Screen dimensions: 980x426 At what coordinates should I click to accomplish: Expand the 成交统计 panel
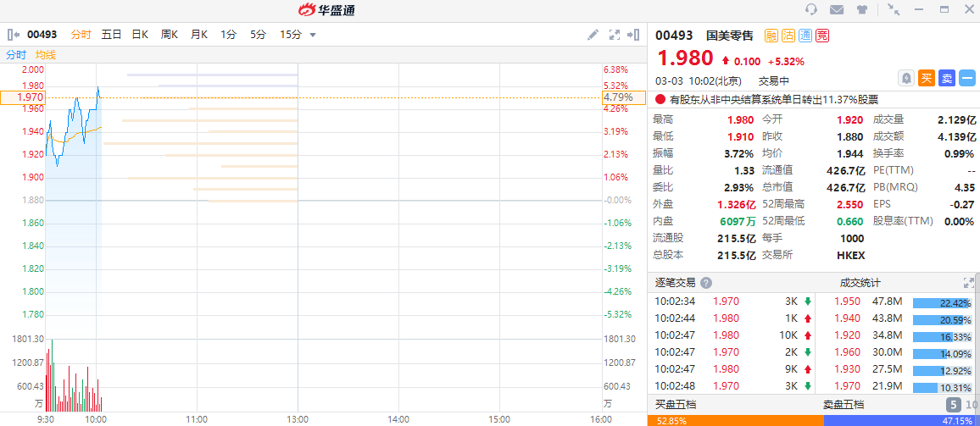tap(968, 283)
